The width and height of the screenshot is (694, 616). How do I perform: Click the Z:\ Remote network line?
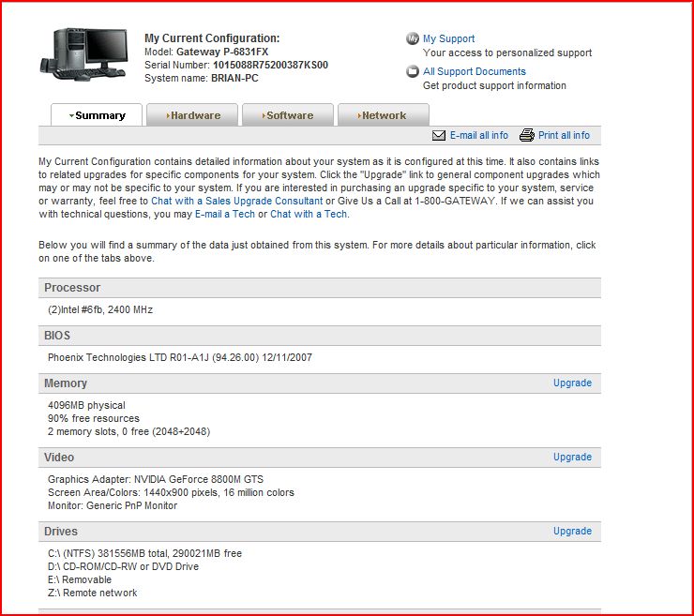[x=93, y=593]
